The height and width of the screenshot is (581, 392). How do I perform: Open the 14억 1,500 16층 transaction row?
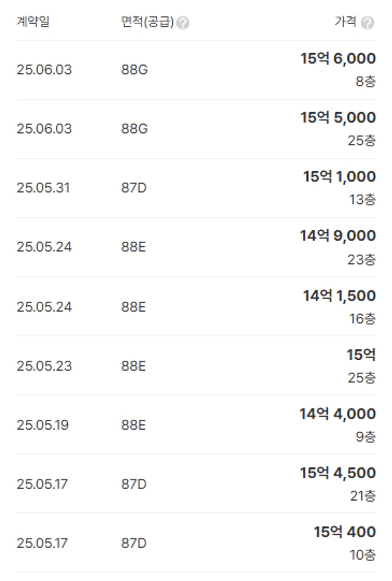(196, 307)
